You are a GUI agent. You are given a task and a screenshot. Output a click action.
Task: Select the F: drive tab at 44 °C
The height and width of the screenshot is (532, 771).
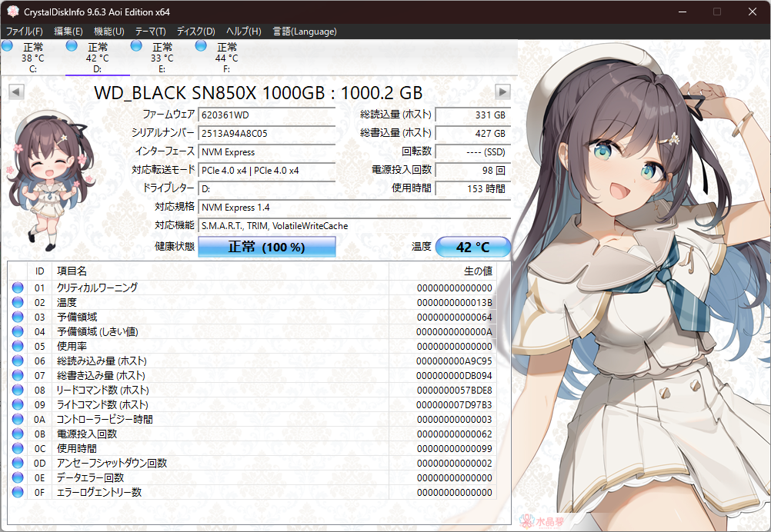[x=227, y=58]
